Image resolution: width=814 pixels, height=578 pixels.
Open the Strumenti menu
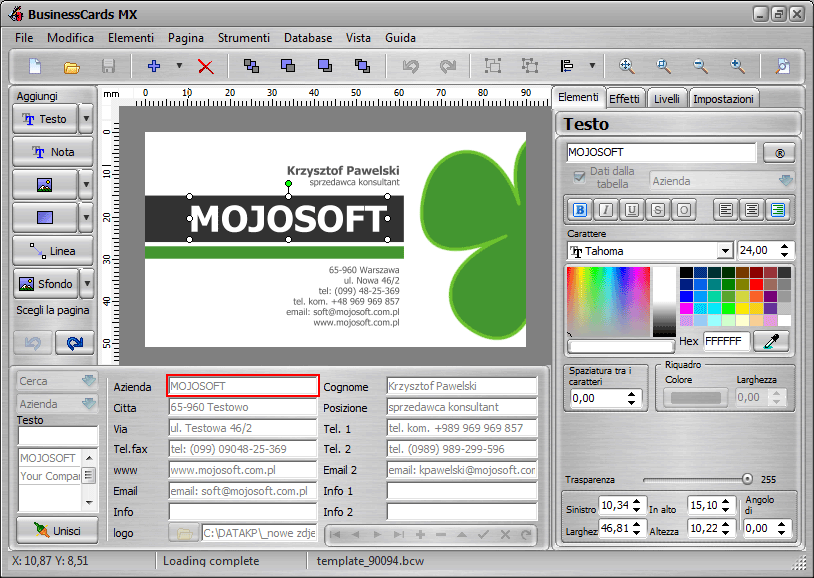[x=243, y=38]
